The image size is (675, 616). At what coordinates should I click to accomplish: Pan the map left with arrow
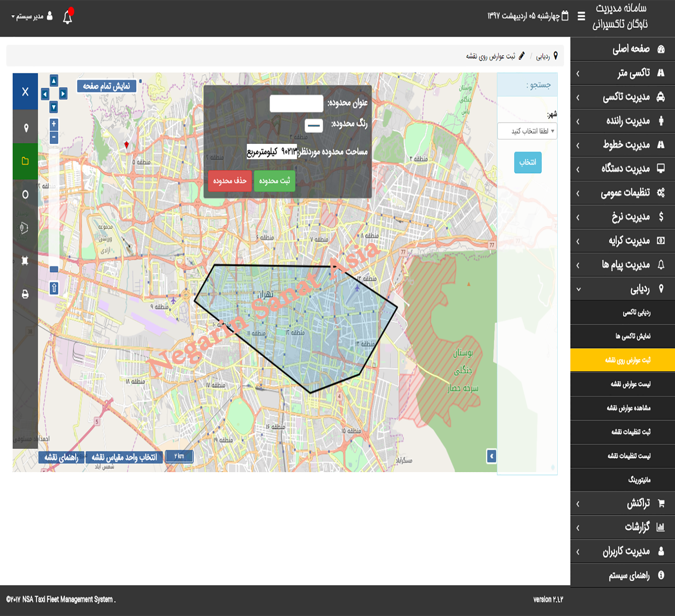coord(45,94)
